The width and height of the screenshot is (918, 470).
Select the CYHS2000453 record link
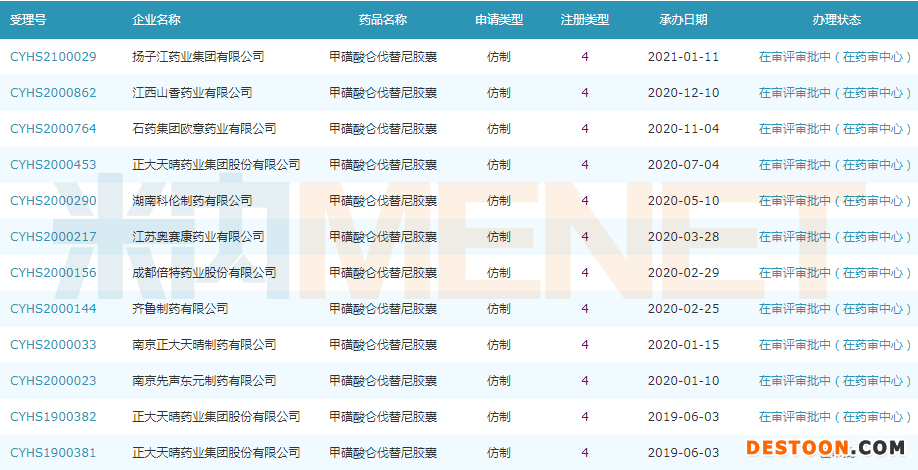pyautogui.click(x=53, y=165)
